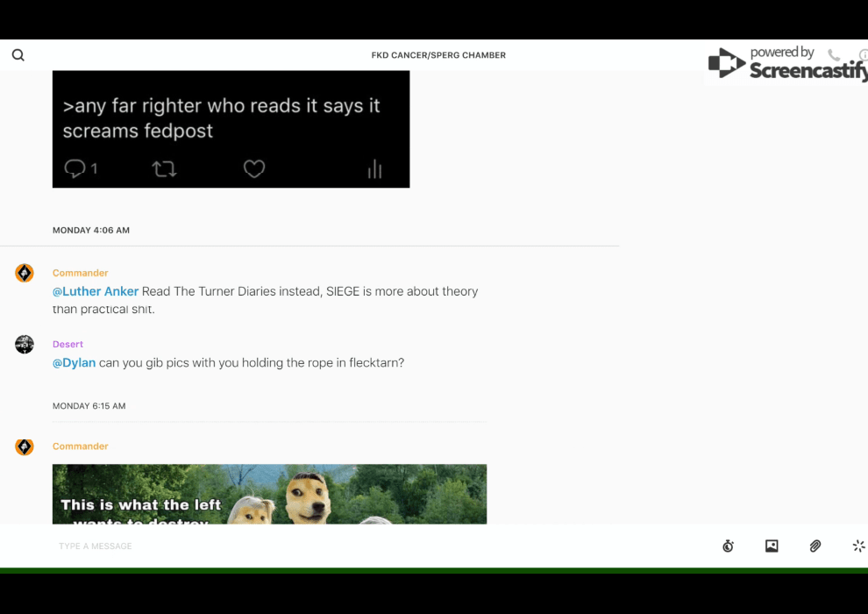Image resolution: width=868 pixels, height=614 pixels.
Task: Click the heart like icon in tweet image
Action: click(x=254, y=169)
